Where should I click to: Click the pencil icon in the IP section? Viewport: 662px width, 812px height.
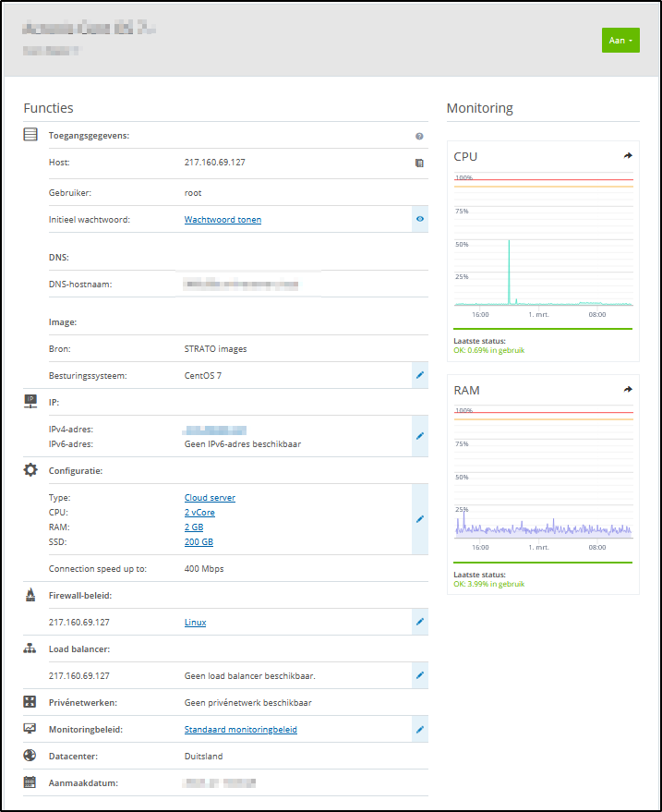click(419, 436)
